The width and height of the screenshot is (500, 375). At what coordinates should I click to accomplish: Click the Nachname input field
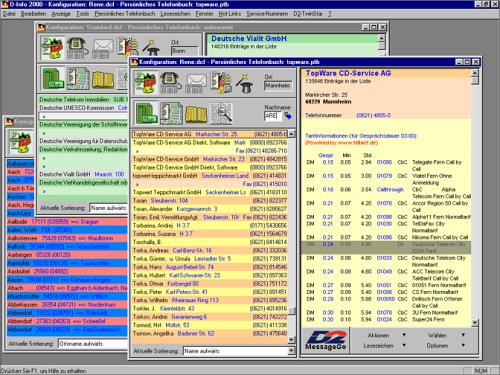point(273,116)
